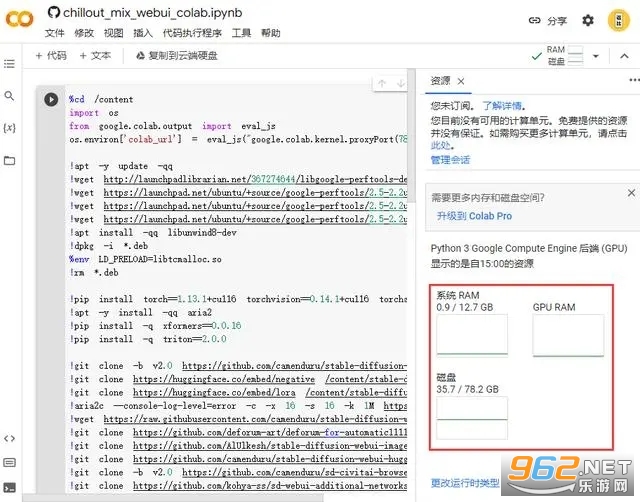Image resolution: width=640 pixels, height=502 pixels.
Task: Run the code cell with play button
Action: point(51,99)
